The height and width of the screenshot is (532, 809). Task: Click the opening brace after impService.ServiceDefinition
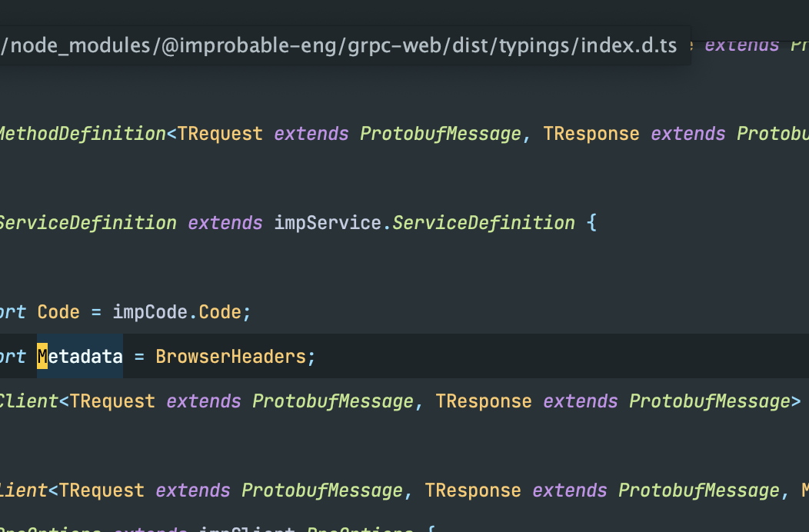(x=592, y=223)
